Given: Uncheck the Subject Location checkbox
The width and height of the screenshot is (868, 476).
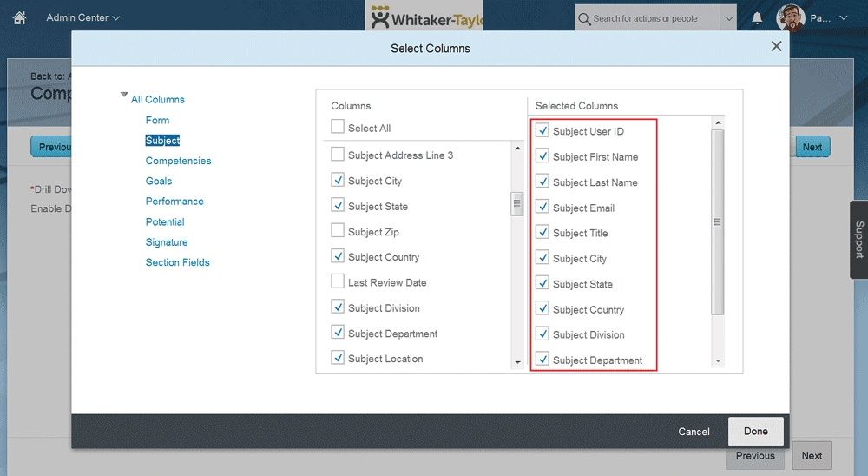Looking at the screenshot, I should click(x=338, y=357).
